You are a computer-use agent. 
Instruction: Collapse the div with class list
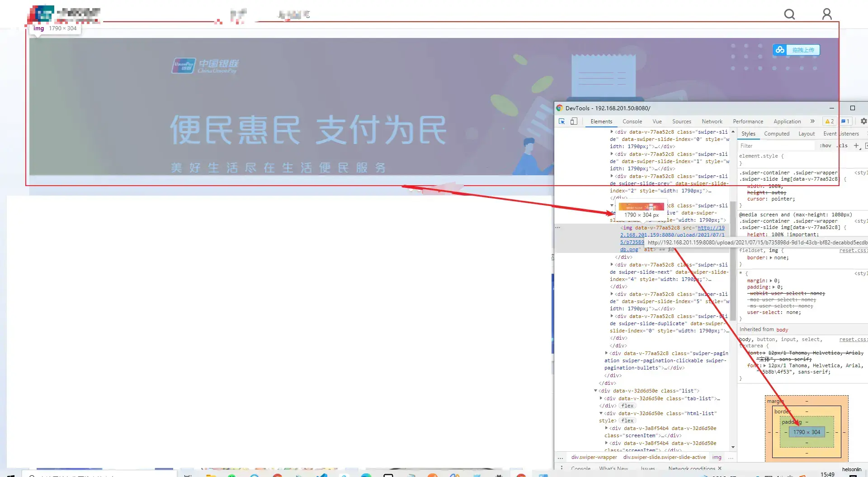point(595,391)
